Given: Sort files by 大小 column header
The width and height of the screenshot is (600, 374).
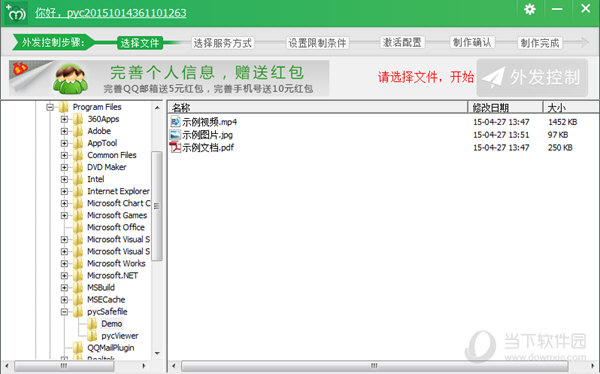Looking at the screenshot, I should click(571, 107).
